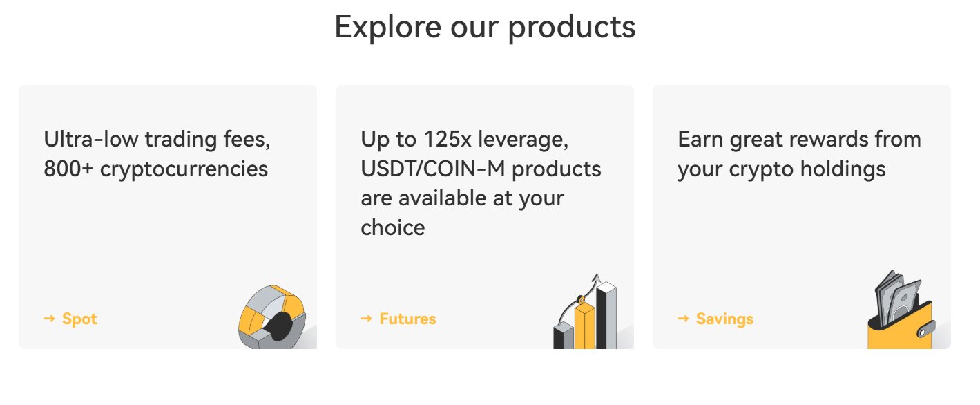Image resolution: width=980 pixels, height=405 pixels.
Task: Click the arrow icon beside Savings
Action: coord(683,319)
